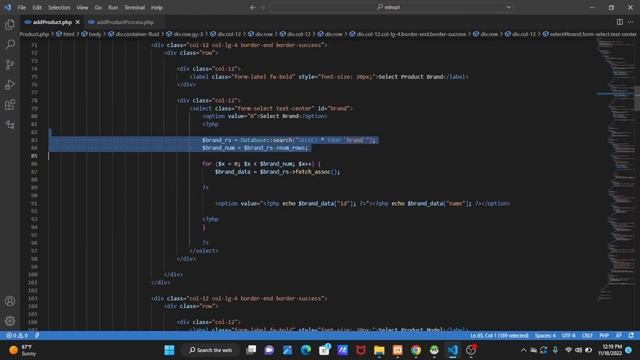This screenshot has width=640, height=360.
Task: Go forward with the navigation arrow
Action: click(x=263, y=7)
